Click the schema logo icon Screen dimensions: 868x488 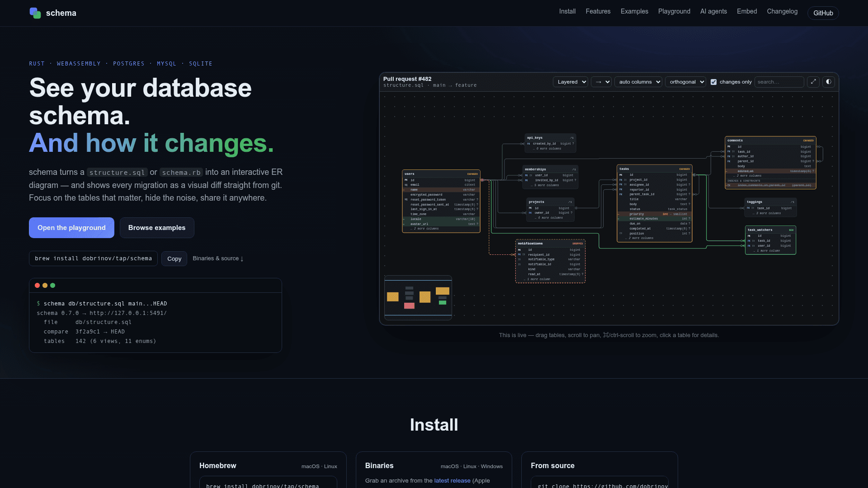coord(35,13)
